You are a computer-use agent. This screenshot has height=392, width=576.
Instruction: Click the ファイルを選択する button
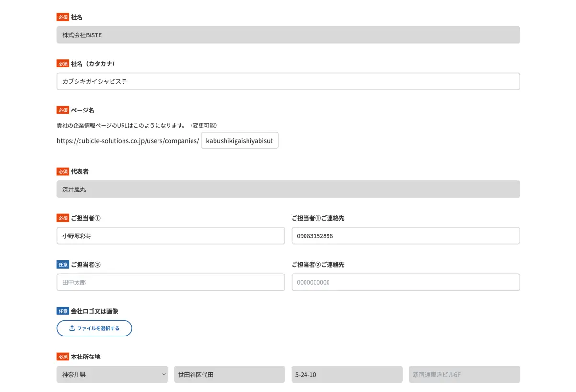[x=94, y=328]
